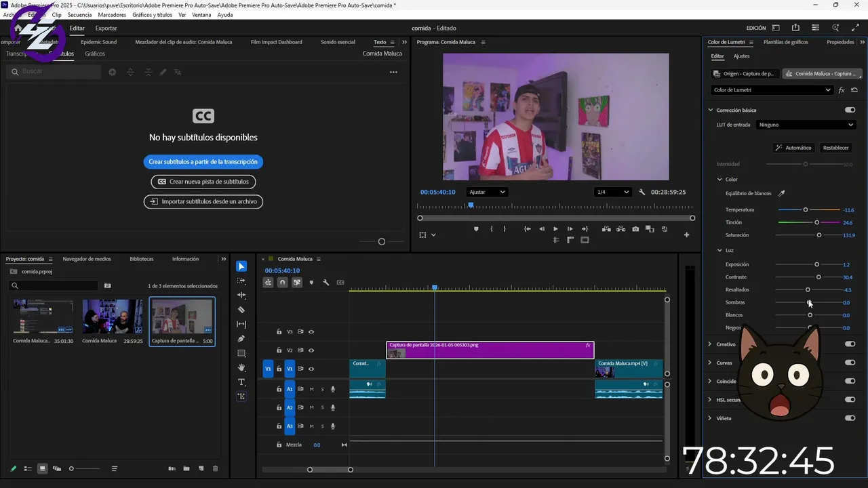
Task: Switch to the Exportar tab
Action: click(106, 28)
